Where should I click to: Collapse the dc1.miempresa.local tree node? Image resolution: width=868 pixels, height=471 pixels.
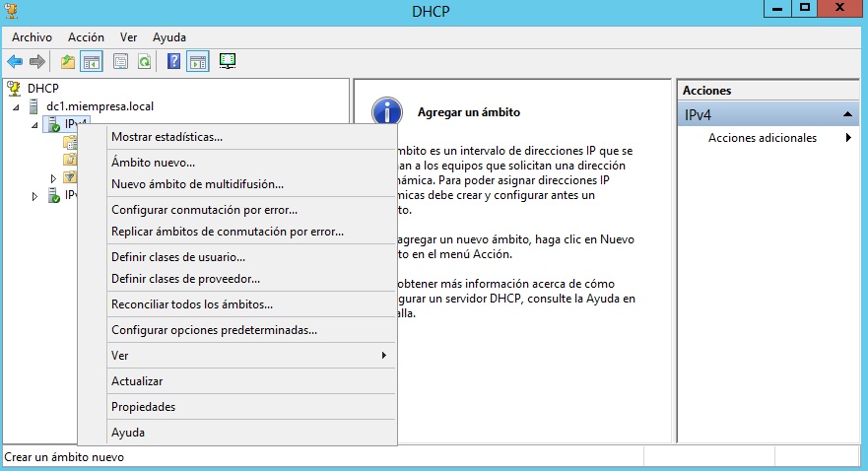pos(17,106)
